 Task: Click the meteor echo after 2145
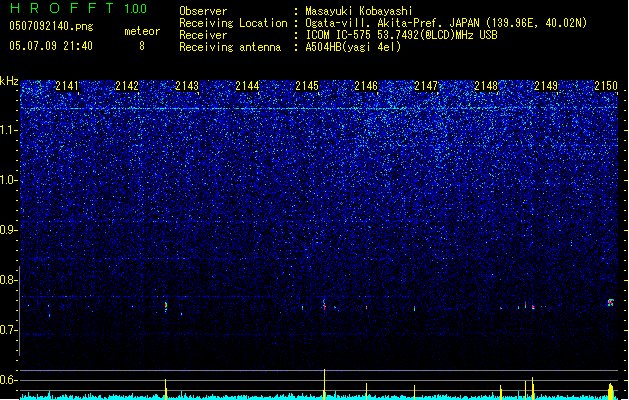(x=324, y=305)
